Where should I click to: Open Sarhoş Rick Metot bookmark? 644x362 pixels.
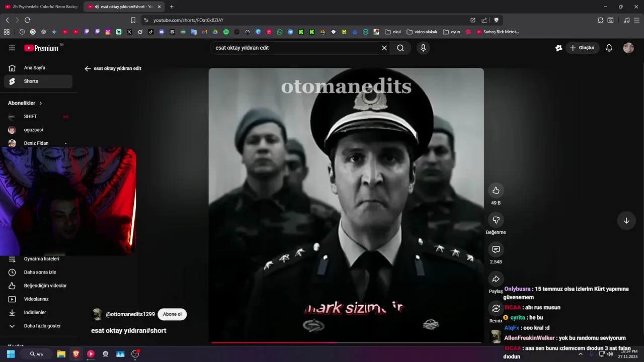tap(497, 32)
